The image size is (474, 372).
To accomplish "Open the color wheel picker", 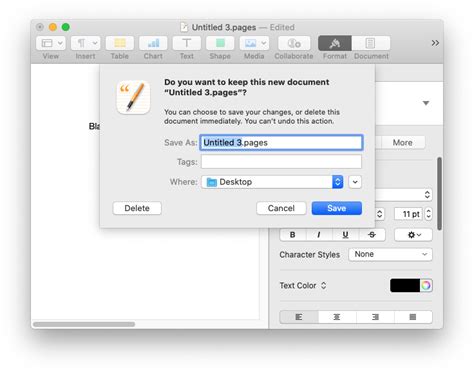I will click(426, 285).
